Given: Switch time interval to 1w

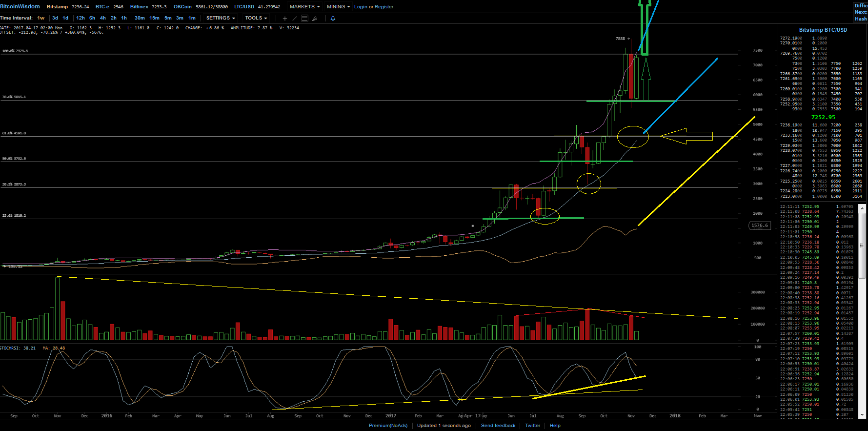Looking at the screenshot, I should pyautogui.click(x=41, y=18).
